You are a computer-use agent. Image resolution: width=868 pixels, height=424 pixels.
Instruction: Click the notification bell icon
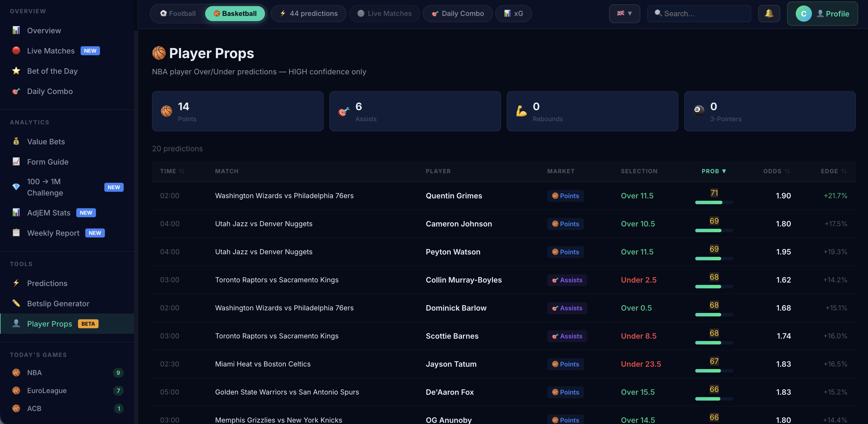[x=769, y=14]
